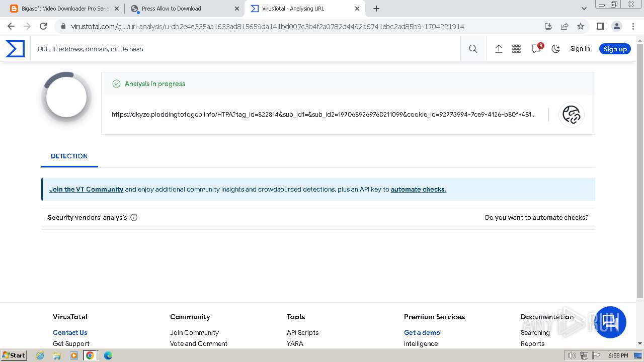
Task: Click the Sign up button
Action: [615, 49]
